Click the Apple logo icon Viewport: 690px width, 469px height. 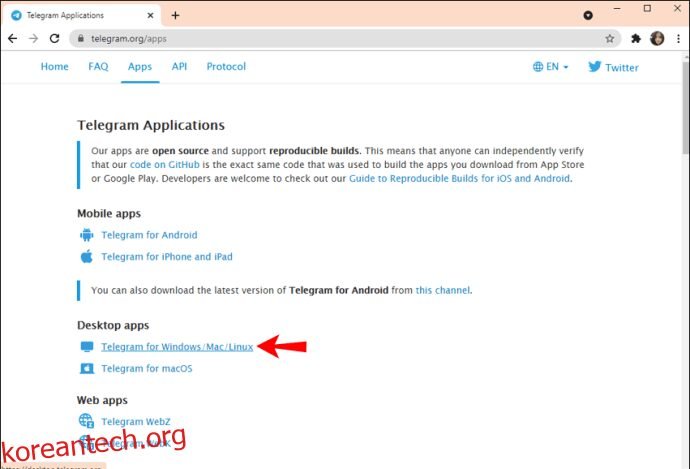click(86, 257)
